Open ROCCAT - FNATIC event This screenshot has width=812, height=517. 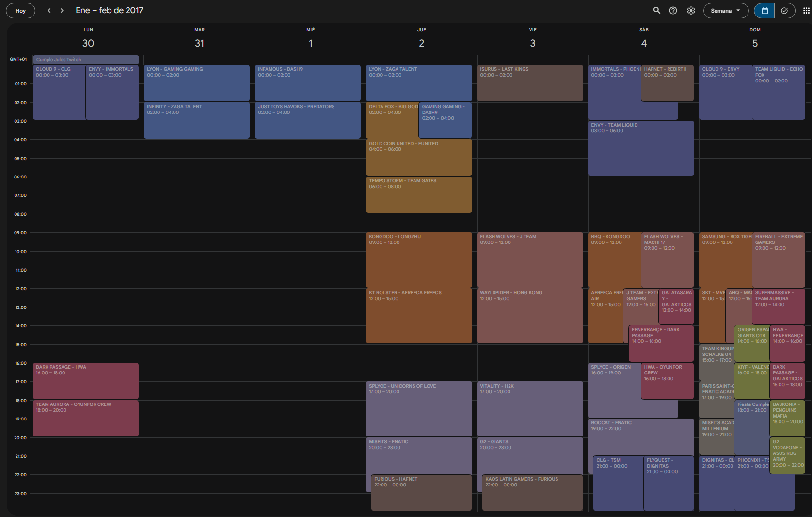[x=641, y=436]
